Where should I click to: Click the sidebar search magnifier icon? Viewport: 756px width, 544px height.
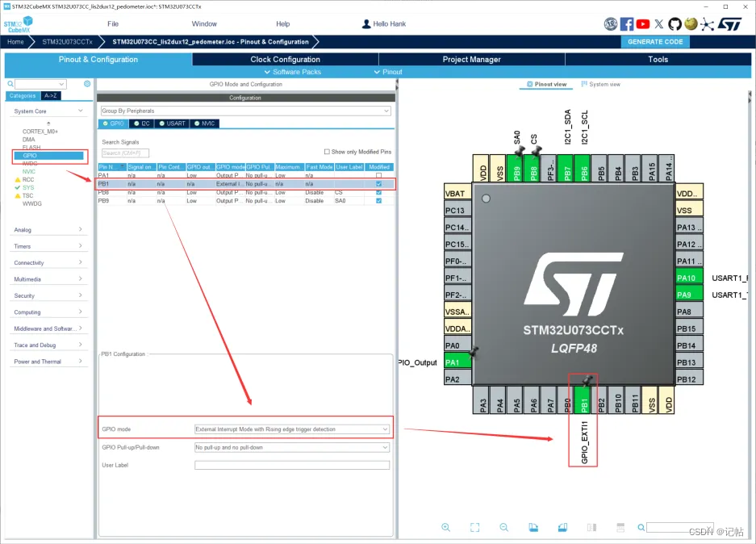tap(10, 84)
